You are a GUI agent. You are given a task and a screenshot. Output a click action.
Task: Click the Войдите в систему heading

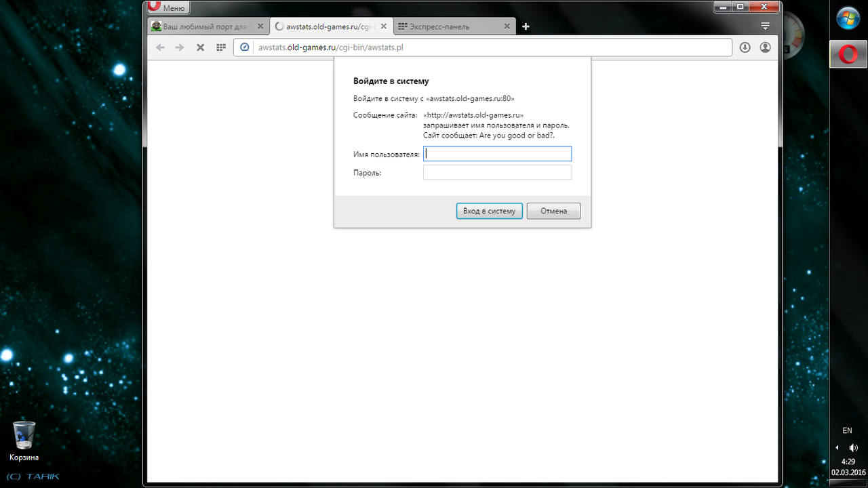coord(391,81)
